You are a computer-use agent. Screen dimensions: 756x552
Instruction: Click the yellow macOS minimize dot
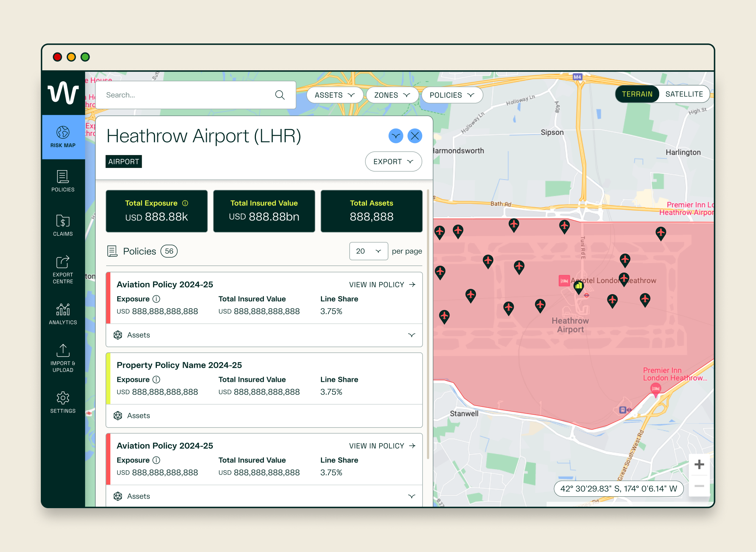[x=71, y=57]
